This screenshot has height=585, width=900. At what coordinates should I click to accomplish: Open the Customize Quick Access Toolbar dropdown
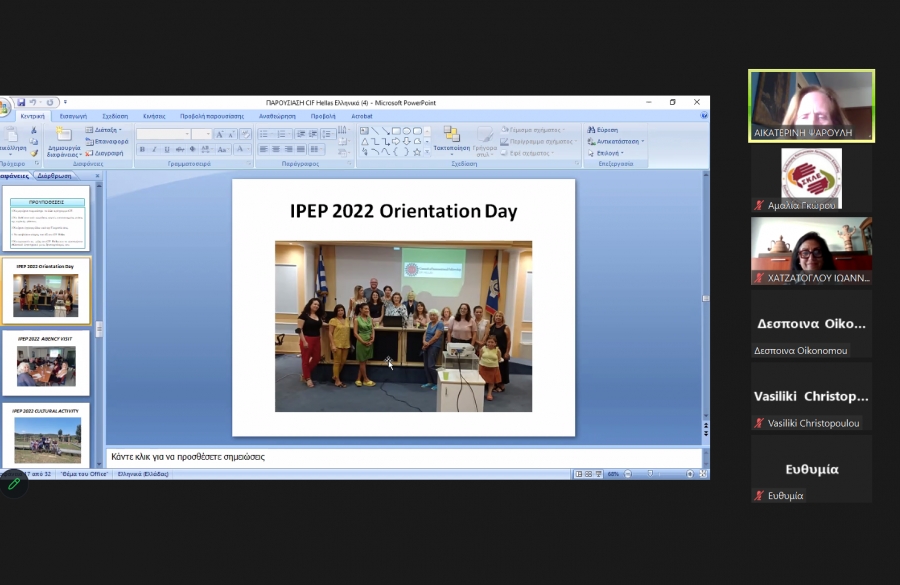(x=65, y=103)
